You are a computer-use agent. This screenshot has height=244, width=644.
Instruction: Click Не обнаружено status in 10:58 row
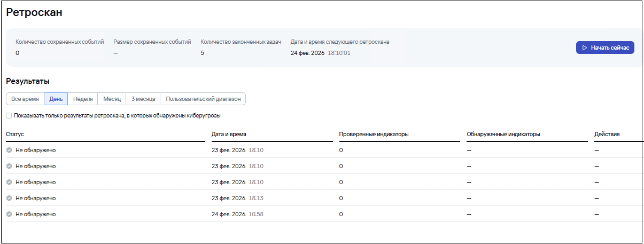(36, 214)
